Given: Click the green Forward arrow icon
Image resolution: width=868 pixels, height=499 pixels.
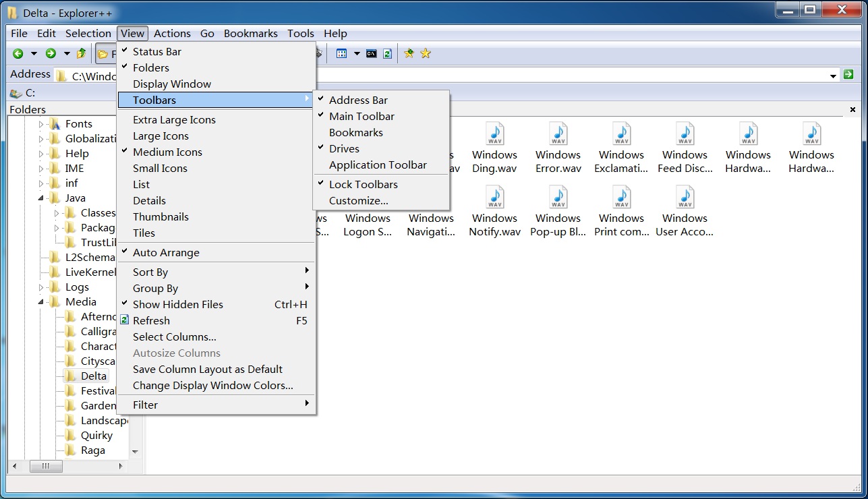Looking at the screenshot, I should click(51, 54).
